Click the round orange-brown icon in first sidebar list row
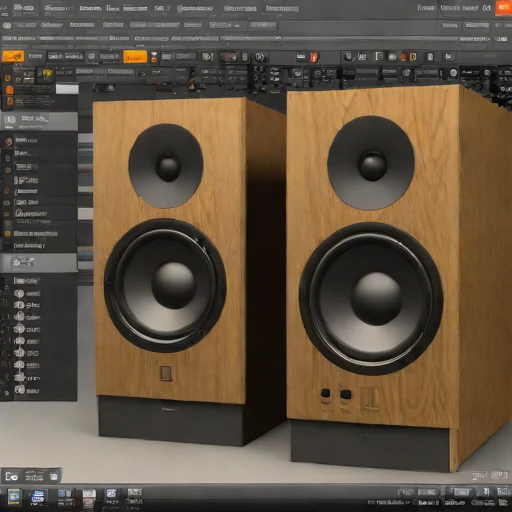The width and height of the screenshot is (512, 512). [x=9, y=141]
